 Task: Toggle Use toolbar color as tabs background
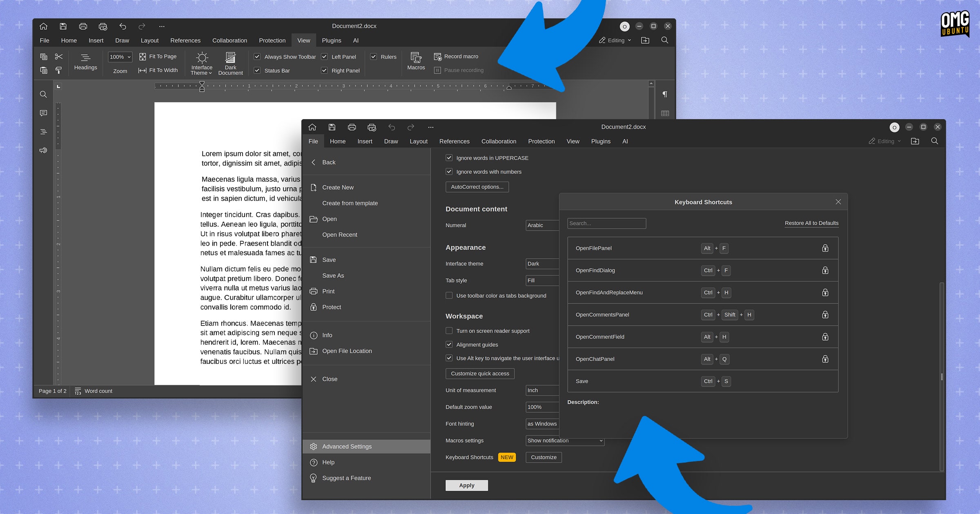point(449,295)
